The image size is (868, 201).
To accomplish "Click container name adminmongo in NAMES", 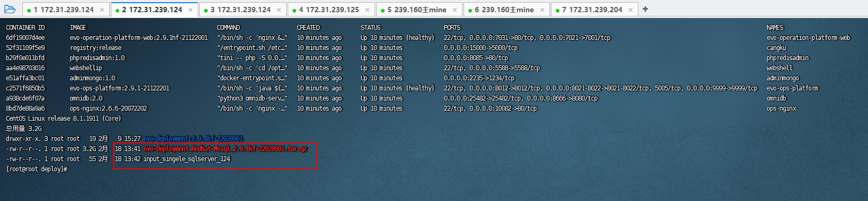I will pyautogui.click(x=783, y=78).
